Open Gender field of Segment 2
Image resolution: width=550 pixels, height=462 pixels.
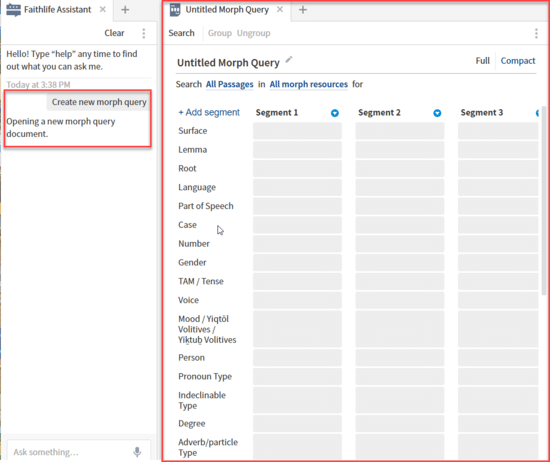(400, 262)
